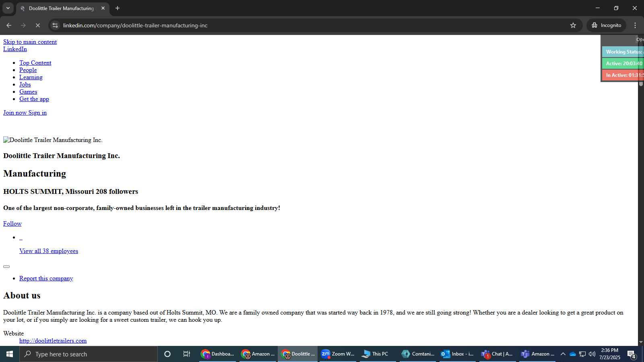Open Task View icon
The height and width of the screenshot is (362, 644).
pos(187,354)
